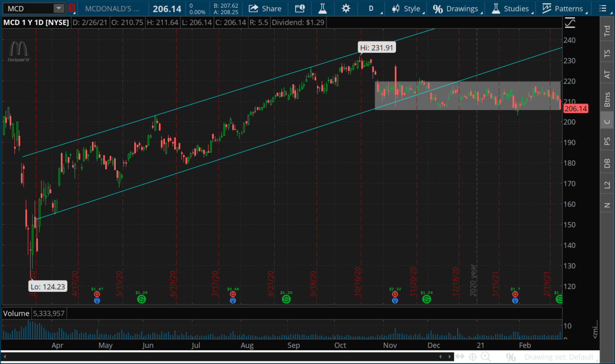Click the green $1.29 dividend icon

426,298
